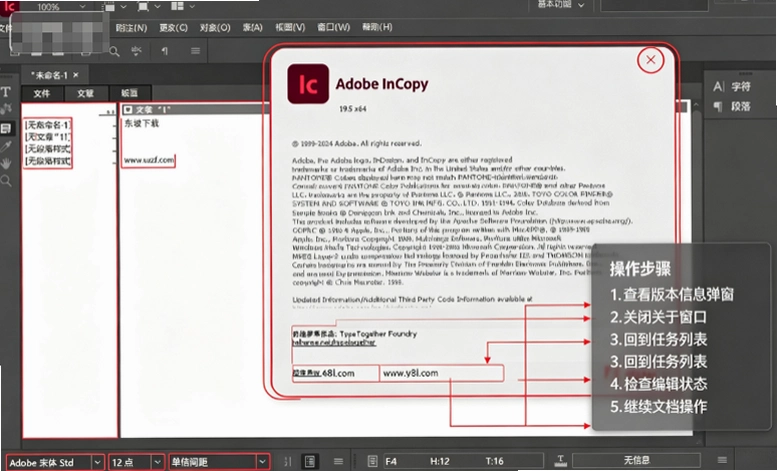Open the (N) notes menu
777x471 pixels.
(x=131, y=28)
